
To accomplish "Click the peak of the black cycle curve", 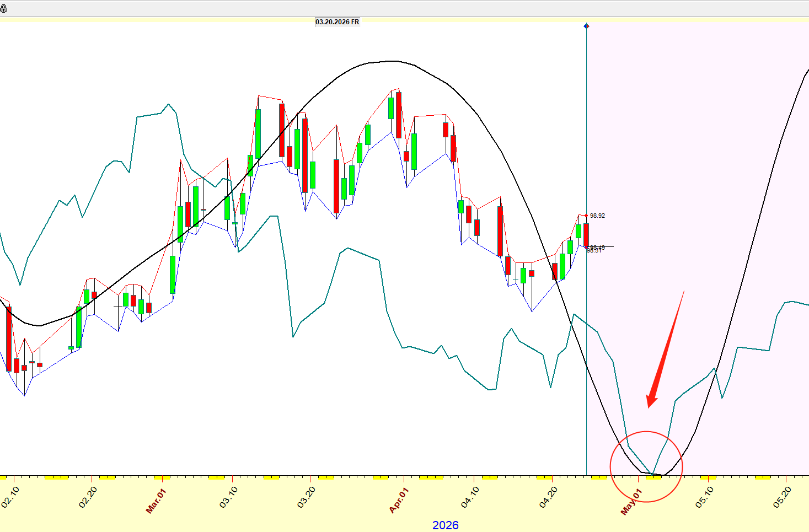I will click(x=392, y=61).
